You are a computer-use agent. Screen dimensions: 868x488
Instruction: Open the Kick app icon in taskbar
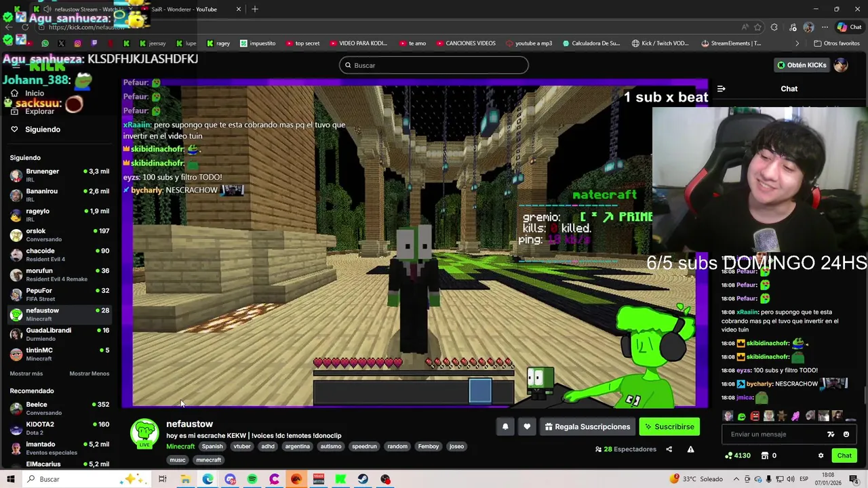[x=340, y=479]
